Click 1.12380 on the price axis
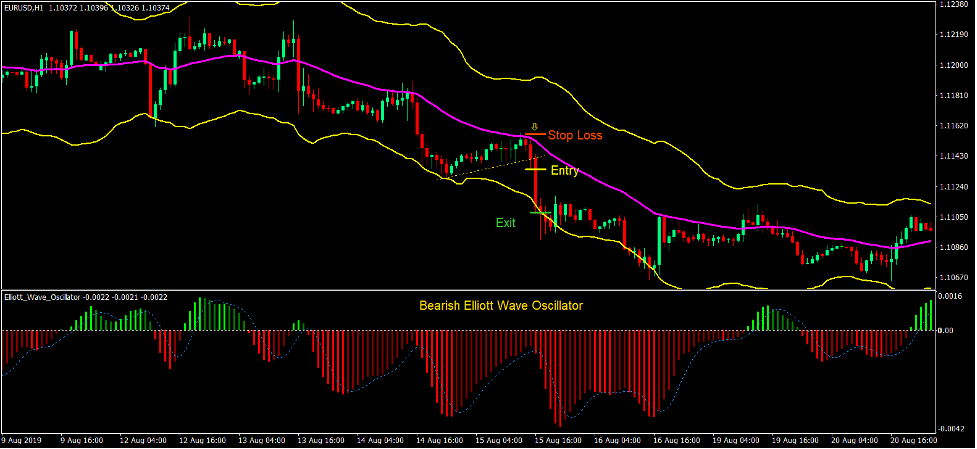The height and width of the screenshot is (449, 977). click(954, 5)
